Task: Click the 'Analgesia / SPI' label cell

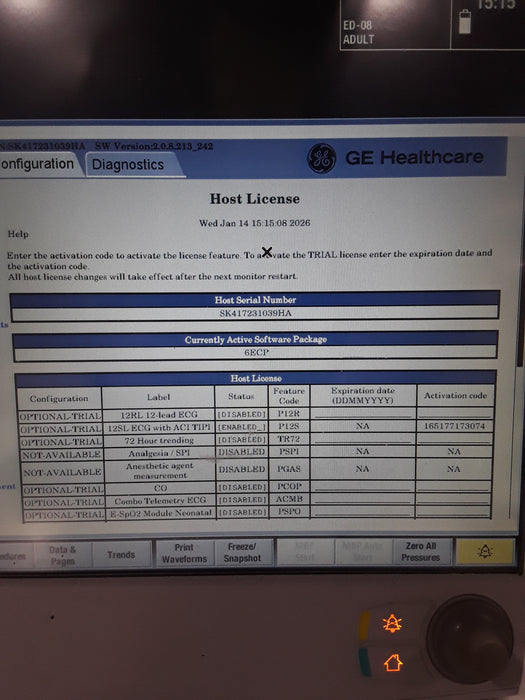Action: coord(159,453)
